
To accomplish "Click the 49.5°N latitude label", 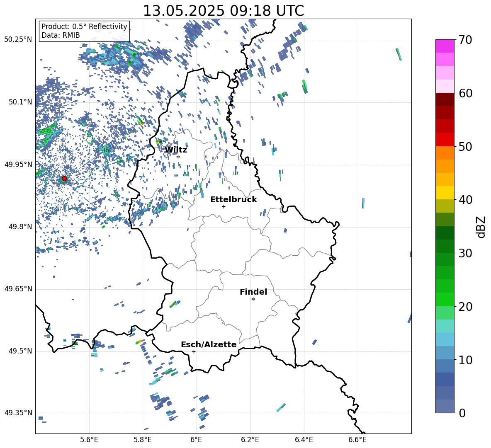I will (20, 351).
